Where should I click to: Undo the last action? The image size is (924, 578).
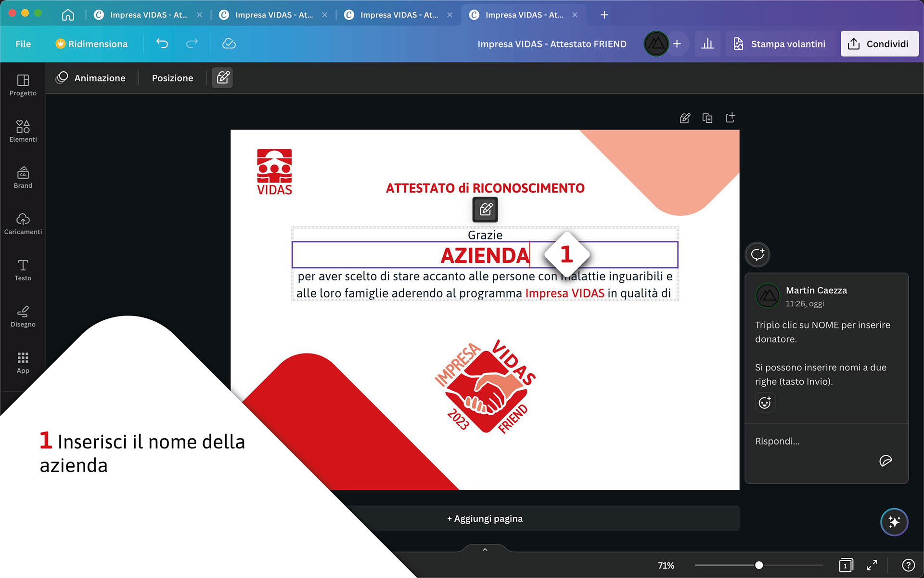click(162, 44)
